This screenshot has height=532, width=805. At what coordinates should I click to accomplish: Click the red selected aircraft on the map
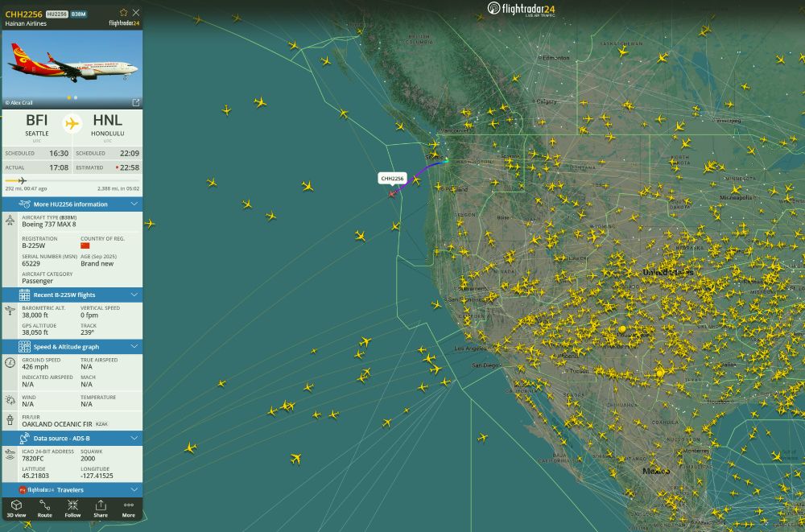click(x=392, y=194)
